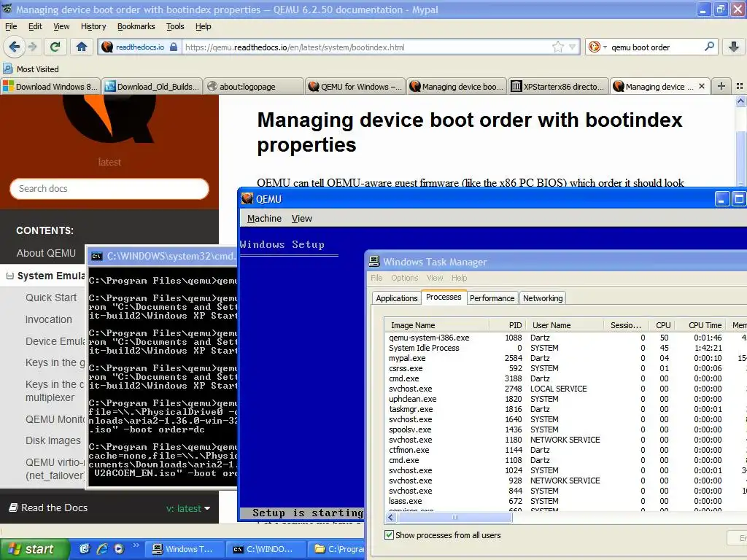This screenshot has width=747, height=560.
Task: Switch to QEMU for Windows browser tab
Action: tap(355, 86)
